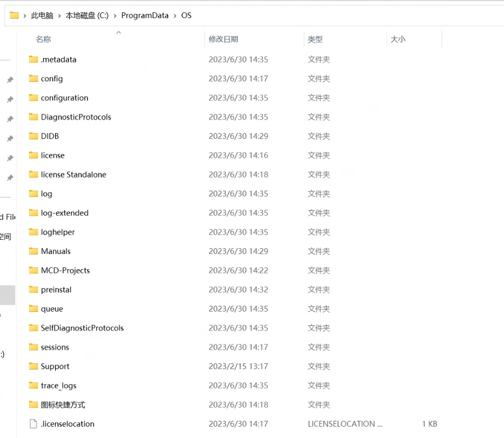The height and width of the screenshot is (438, 504).
Task: Select the .licenselocation file icon
Action: (33, 424)
